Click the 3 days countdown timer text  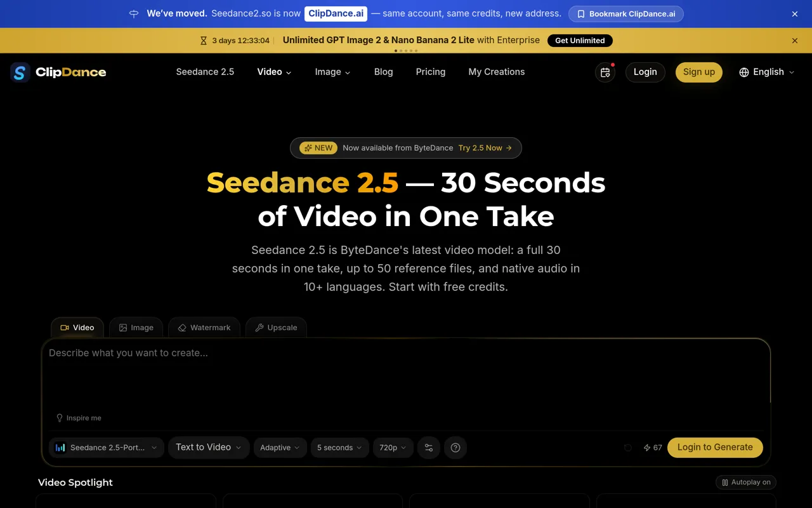240,41
